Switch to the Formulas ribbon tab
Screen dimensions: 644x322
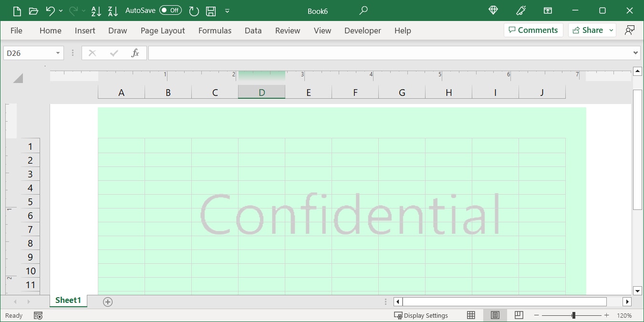coord(215,30)
